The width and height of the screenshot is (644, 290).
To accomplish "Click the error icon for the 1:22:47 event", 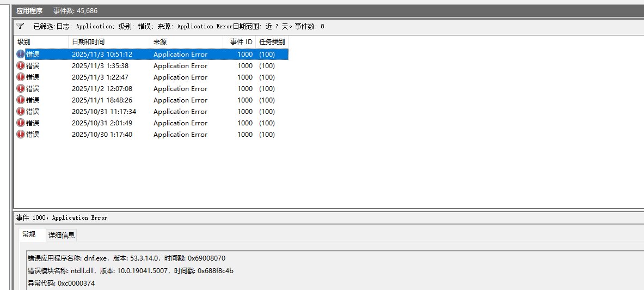I will click(21, 77).
